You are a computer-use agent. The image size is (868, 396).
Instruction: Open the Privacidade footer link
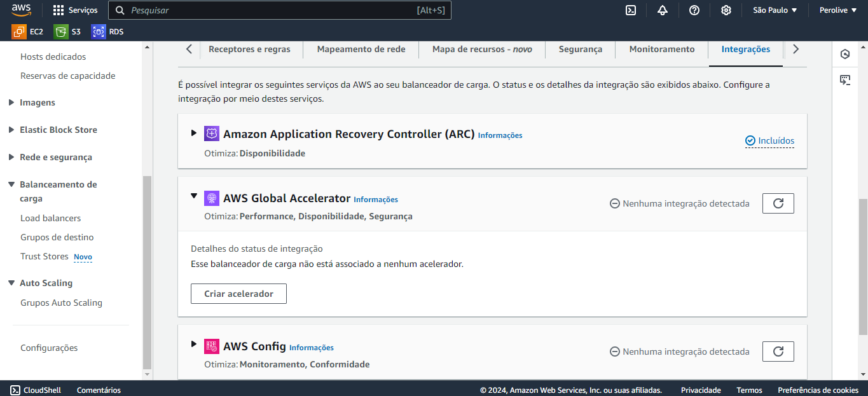tap(701, 390)
